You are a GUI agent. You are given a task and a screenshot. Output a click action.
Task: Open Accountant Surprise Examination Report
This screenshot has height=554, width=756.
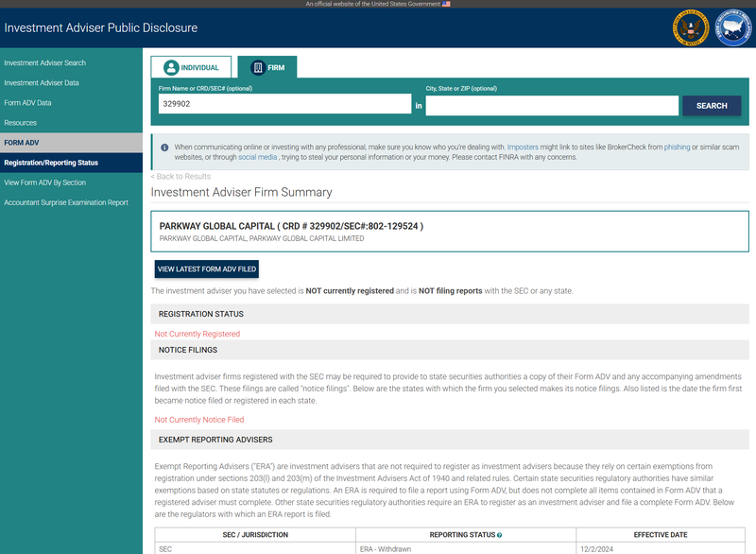(66, 202)
